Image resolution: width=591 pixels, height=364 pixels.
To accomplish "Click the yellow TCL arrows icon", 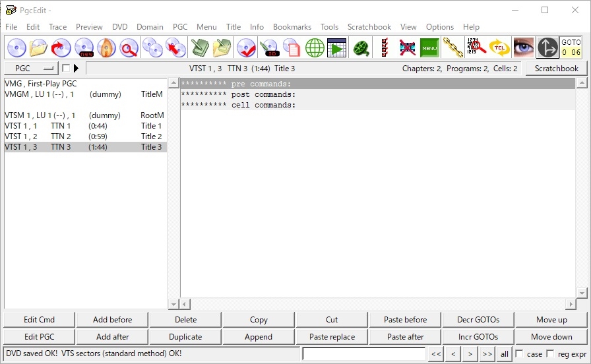I will coord(499,48).
